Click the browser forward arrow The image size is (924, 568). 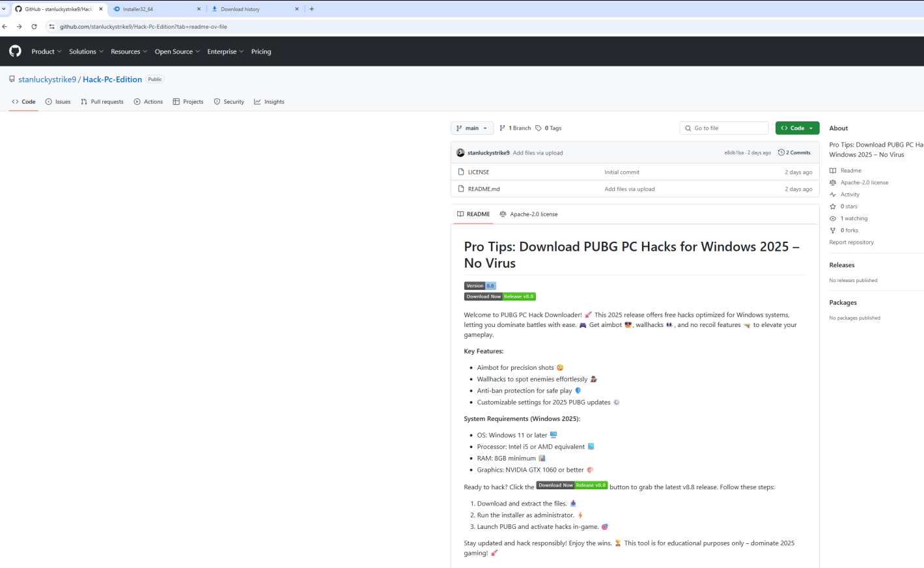[19, 27]
